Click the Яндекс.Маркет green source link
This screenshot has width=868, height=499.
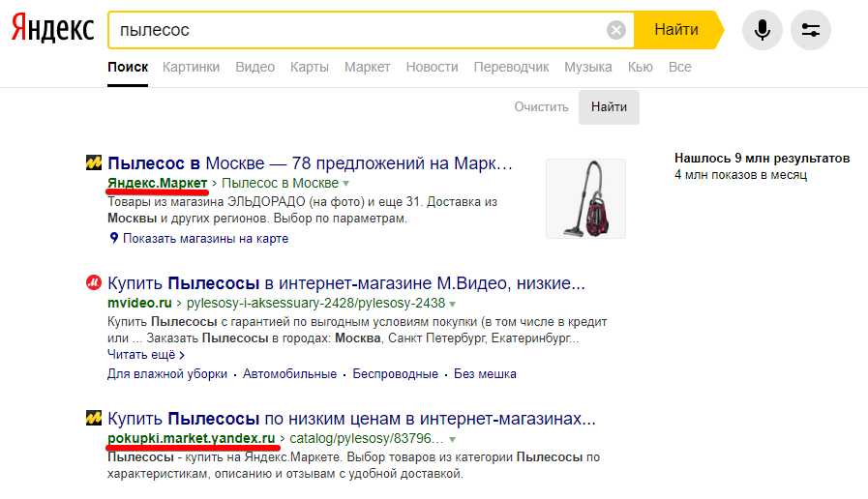coord(157,183)
